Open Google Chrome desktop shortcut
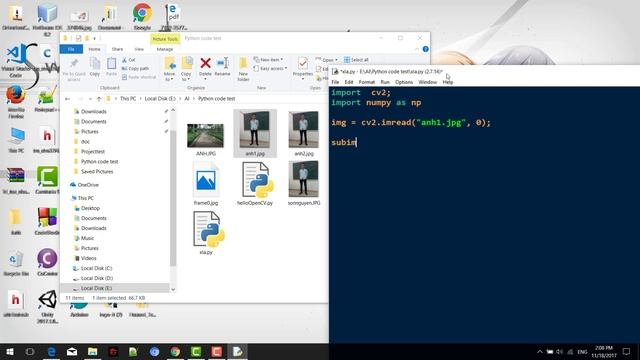 point(142,16)
